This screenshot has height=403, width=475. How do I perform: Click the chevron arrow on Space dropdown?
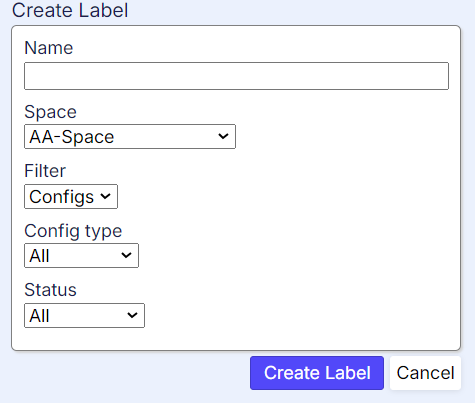click(x=223, y=136)
